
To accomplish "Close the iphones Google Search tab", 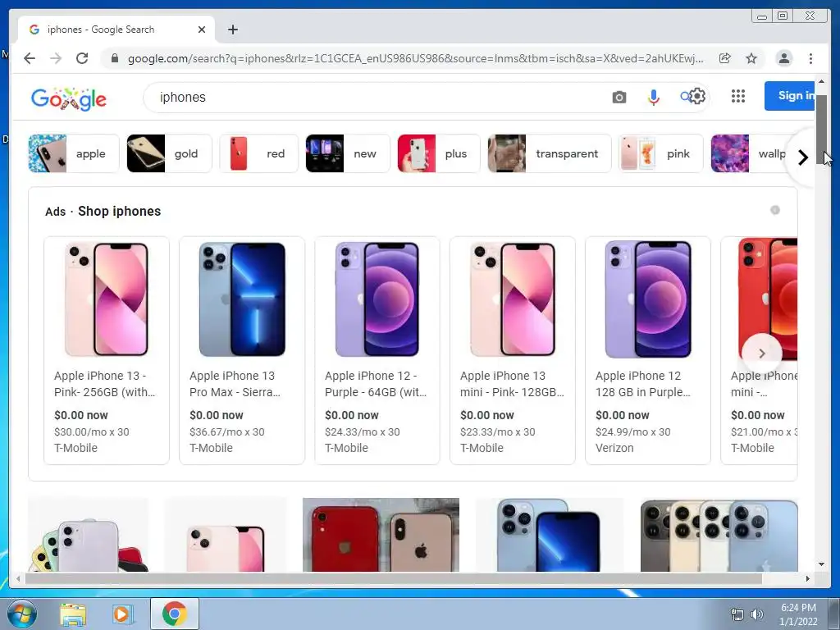I will 202,30.
